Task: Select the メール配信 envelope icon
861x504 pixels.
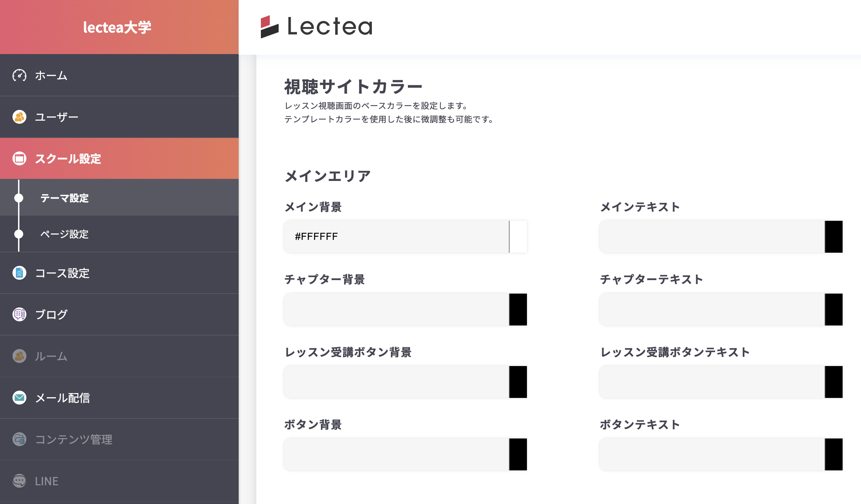Action: (20, 398)
